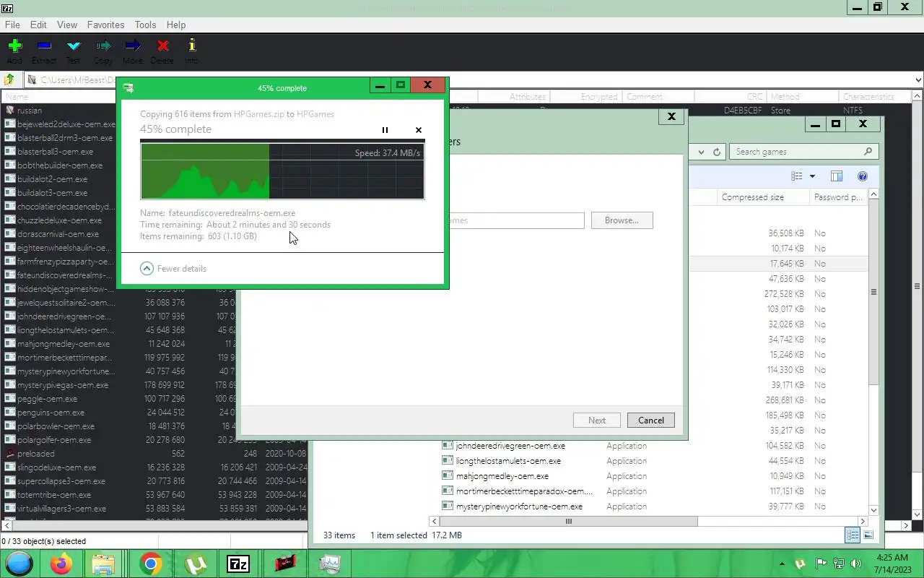The height and width of the screenshot is (578, 924).
Task: Click the disabled Next button
Action: point(597,420)
